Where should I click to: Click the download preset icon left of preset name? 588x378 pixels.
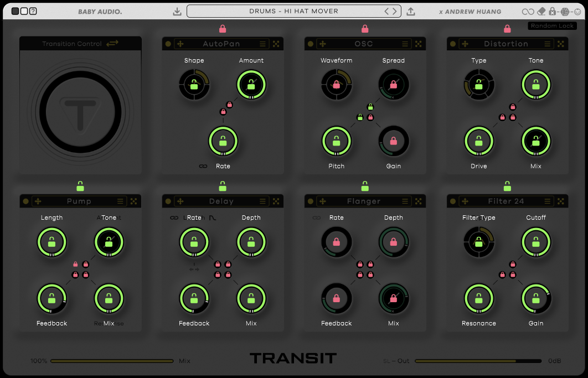pos(177,11)
